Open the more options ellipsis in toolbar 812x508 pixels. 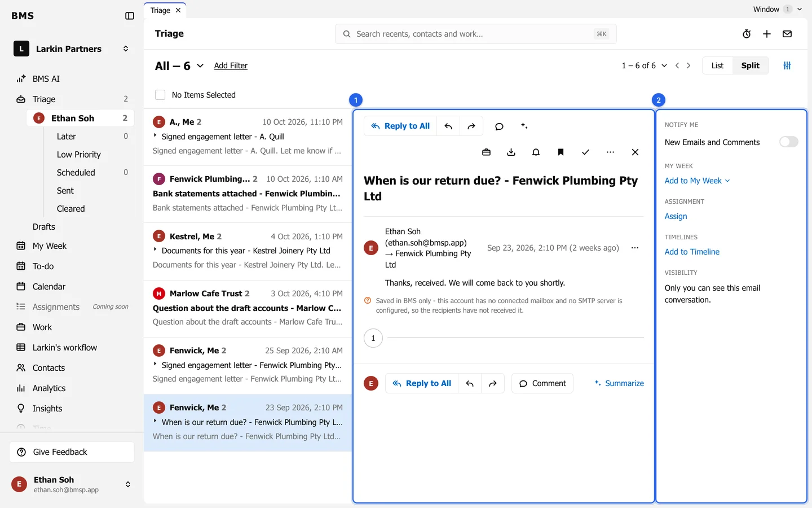[610, 152]
